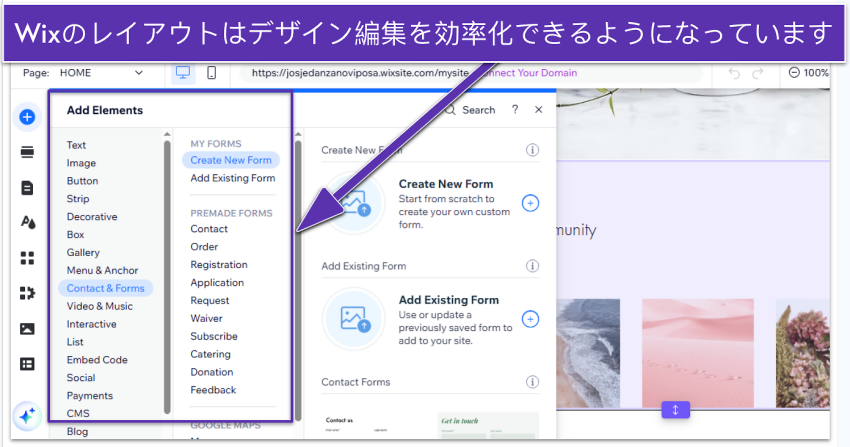Click Add Existing Form under My Forms
Image resolution: width=850 pixels, height=447 pixels.
point(233,178)
